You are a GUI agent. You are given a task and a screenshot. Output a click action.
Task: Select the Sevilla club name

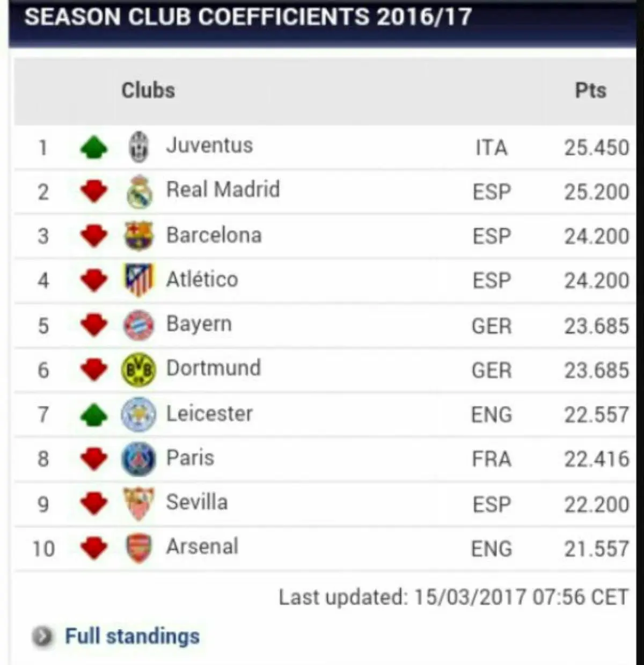(x=197, y=502)
